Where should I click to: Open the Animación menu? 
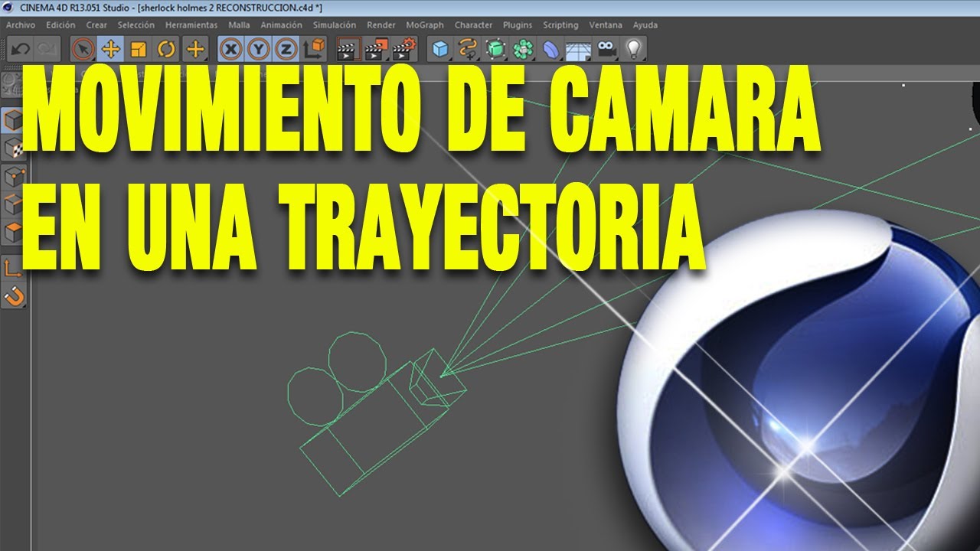tap(281, 25)
